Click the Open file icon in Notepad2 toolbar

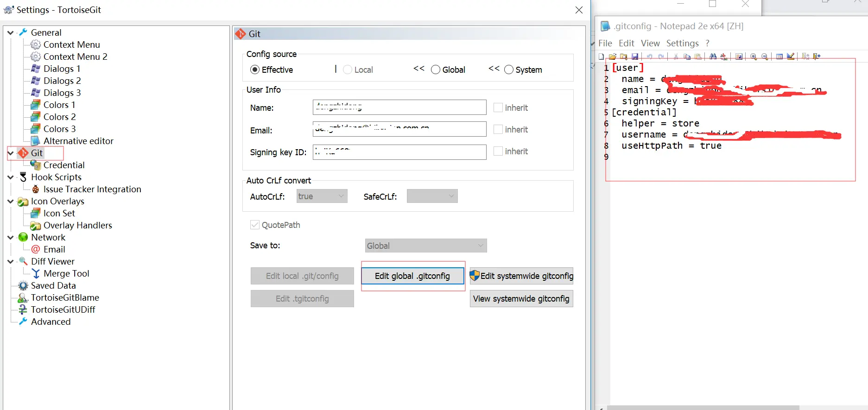click(613, 57)
